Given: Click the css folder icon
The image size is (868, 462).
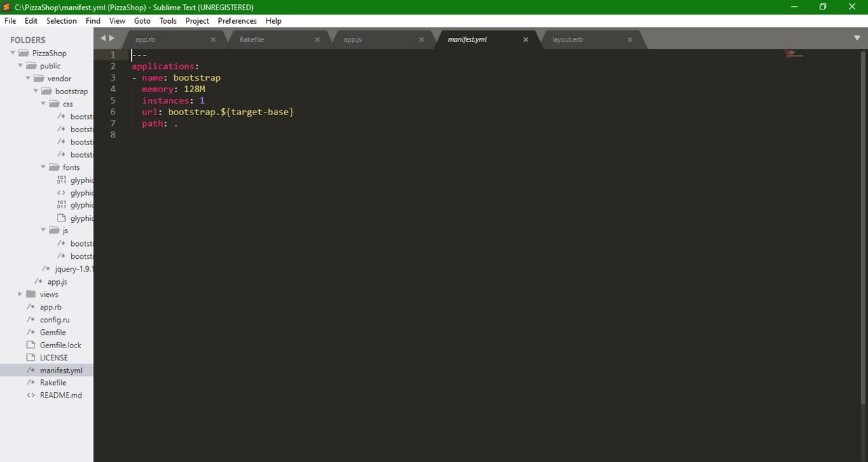Looking at the screenshot, I should pos(54,104).
